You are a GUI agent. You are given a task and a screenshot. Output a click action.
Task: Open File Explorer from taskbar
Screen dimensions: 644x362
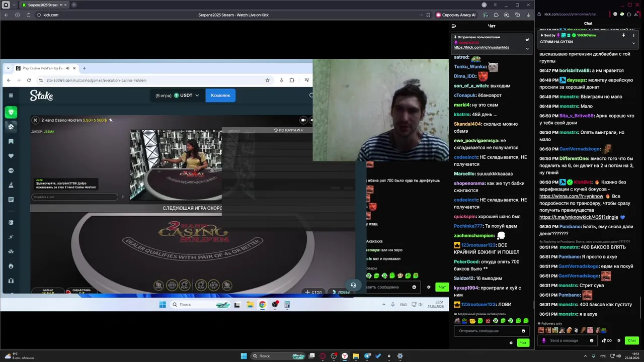356,356
